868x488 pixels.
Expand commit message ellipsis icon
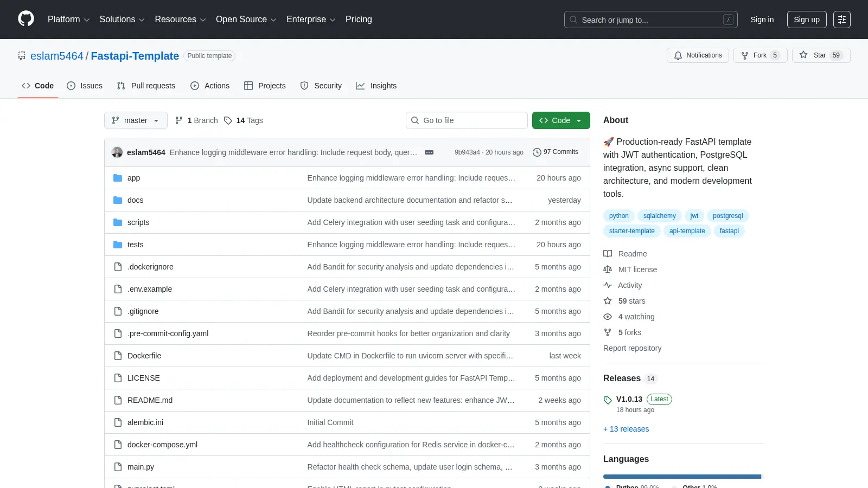[x=429, y=152]
